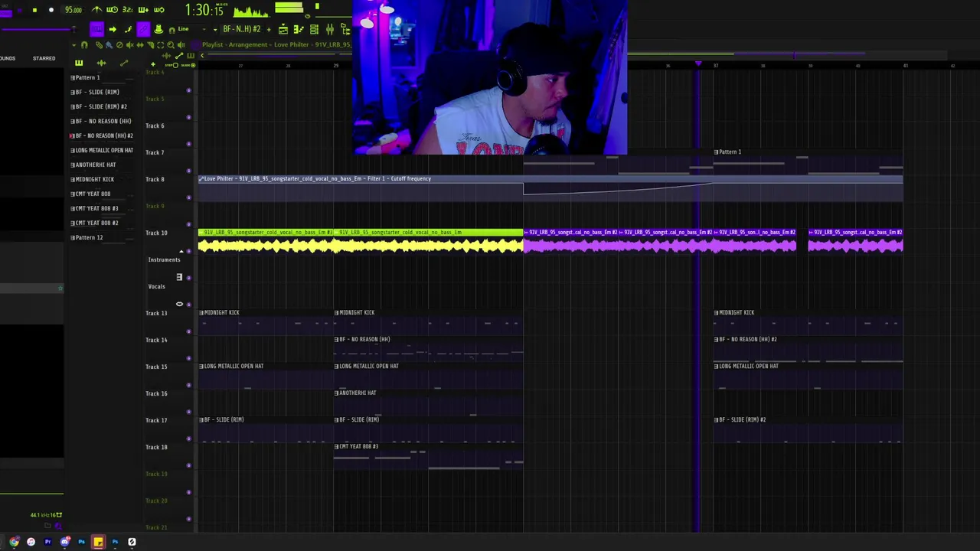Image resolution: width=980 pixels, height=551 pixels.
Task: Toggle the link multi-controller icon
Action: pos(143,29)
